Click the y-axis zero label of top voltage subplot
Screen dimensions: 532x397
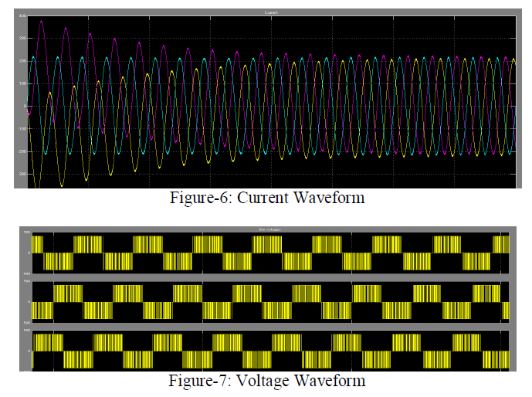pos(29,253)
